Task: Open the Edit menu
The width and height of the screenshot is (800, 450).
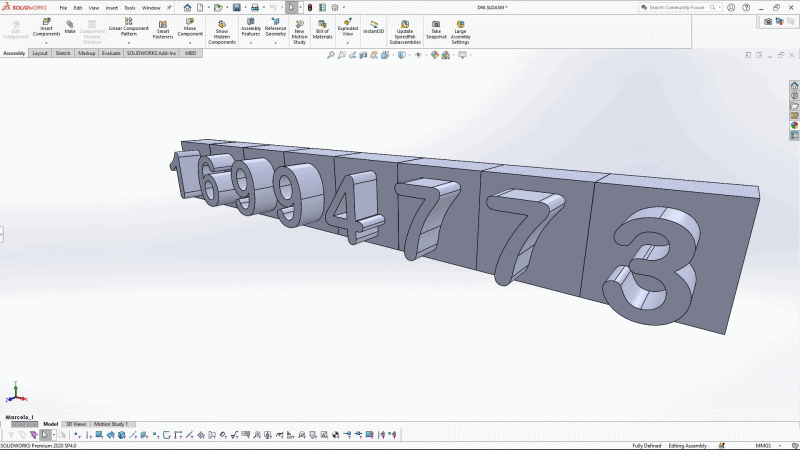Action: coord(78,8)
